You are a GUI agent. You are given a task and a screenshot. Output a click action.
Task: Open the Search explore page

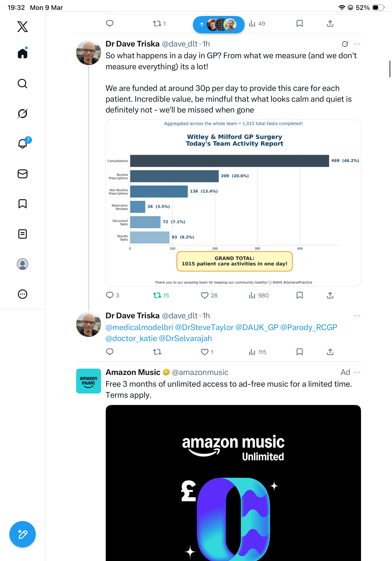coord(23,84)
